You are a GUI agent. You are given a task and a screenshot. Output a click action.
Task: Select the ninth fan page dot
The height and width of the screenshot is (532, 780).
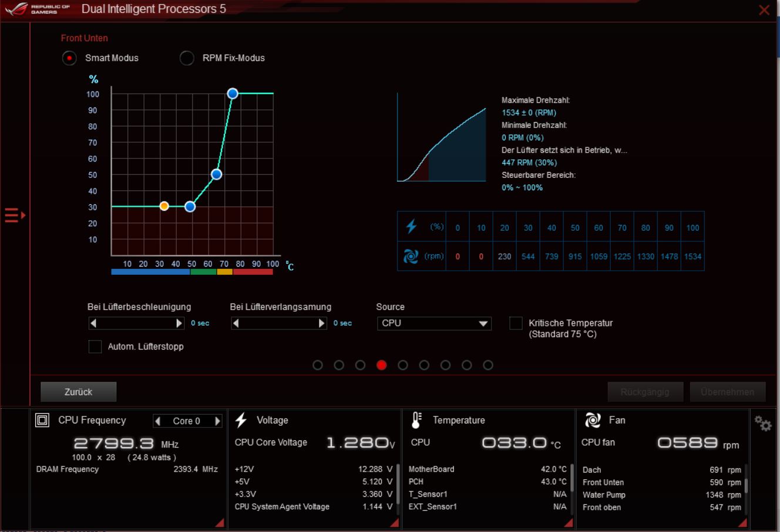487,365
